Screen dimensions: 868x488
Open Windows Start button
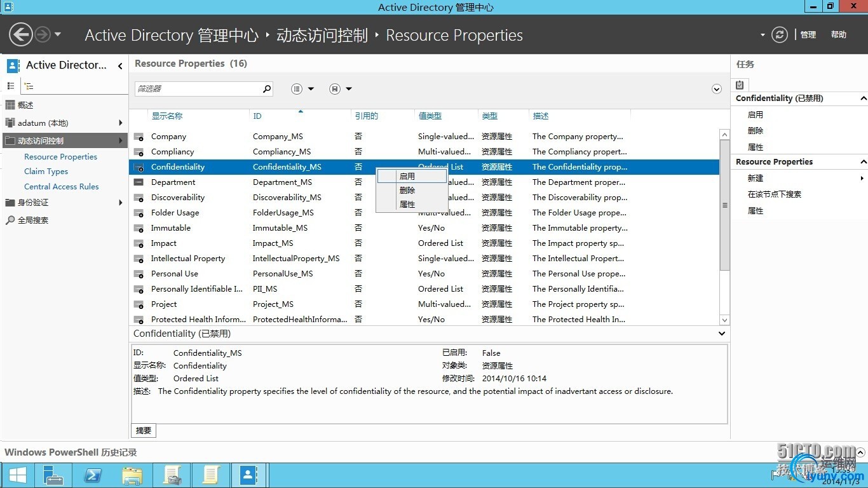click(x=17, y=475)
